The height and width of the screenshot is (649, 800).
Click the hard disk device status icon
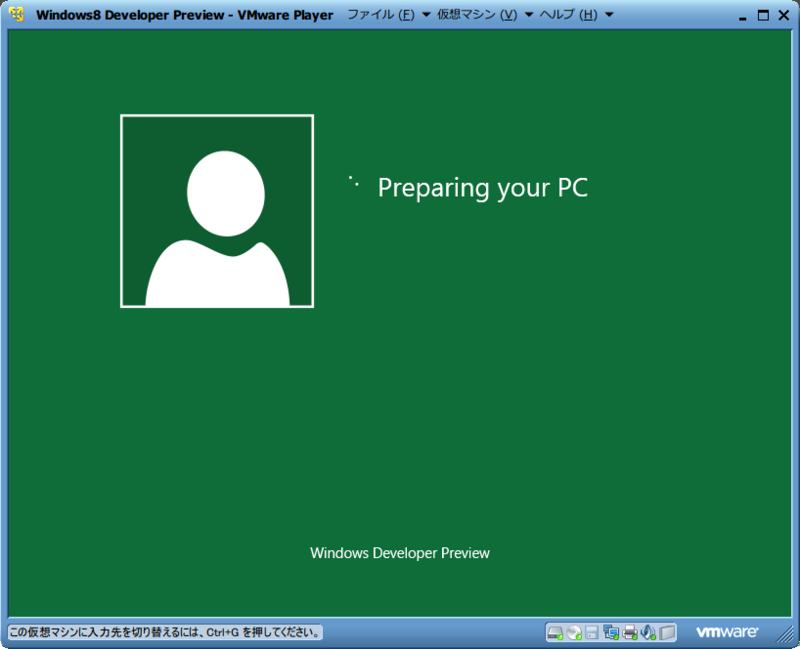tap(555, 633)
